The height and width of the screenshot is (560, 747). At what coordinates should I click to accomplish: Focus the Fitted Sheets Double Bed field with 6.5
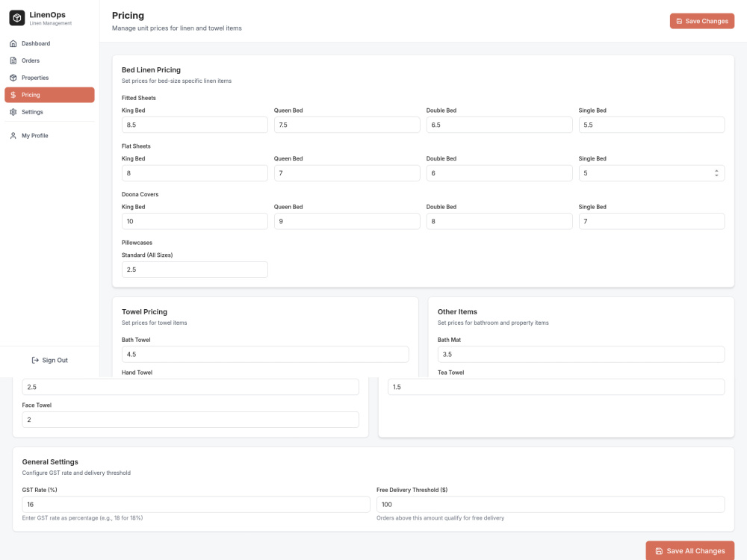click(x=499, y=125)
